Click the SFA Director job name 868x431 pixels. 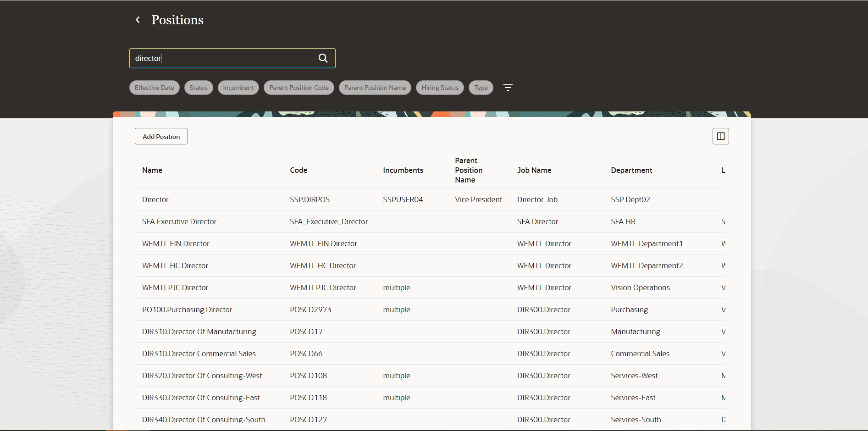(538, 221)
